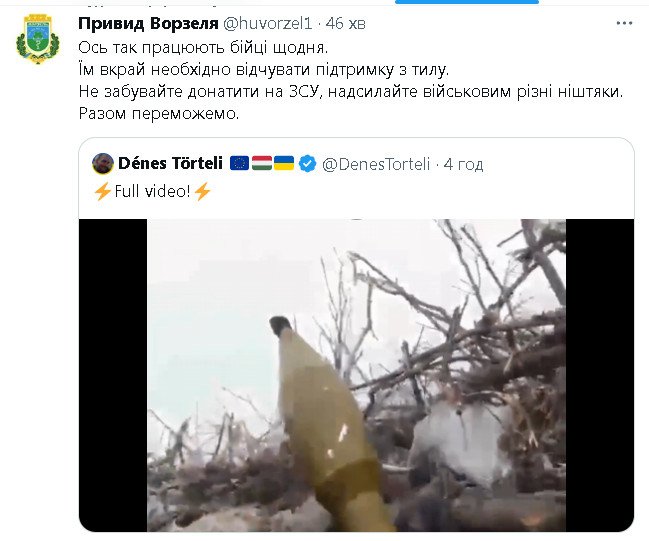This screenshot has height=541, width=649.
Task: Click the Ukrainian flag emoji
Action: point(284,163)
